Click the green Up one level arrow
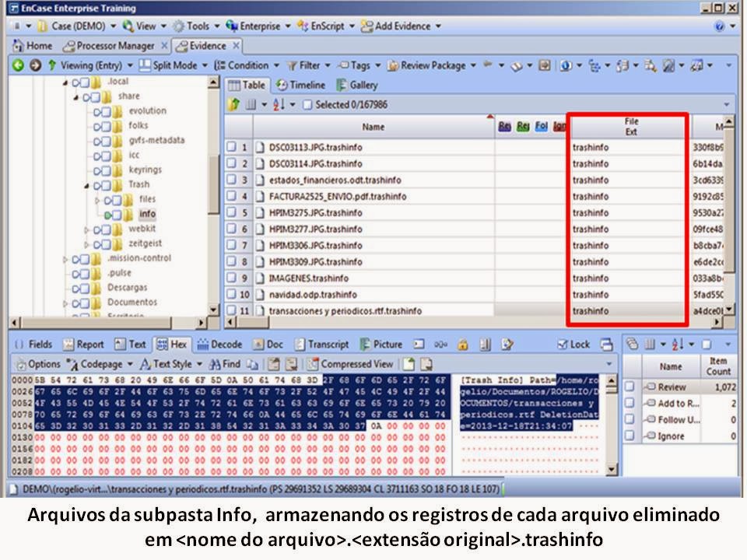 pyautogui.click(x=51, y=65)
